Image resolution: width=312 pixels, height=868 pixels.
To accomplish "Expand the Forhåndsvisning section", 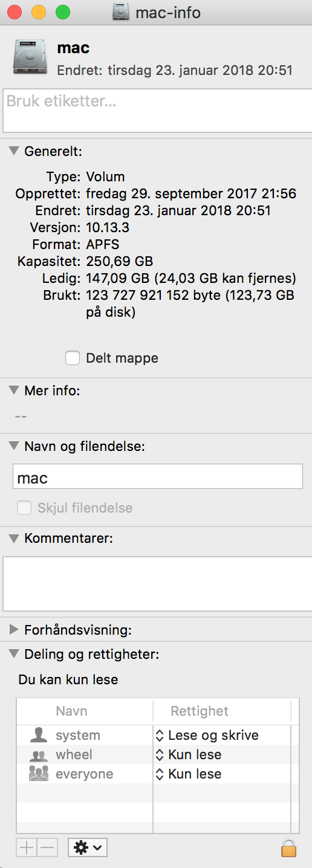I will 15,630.
